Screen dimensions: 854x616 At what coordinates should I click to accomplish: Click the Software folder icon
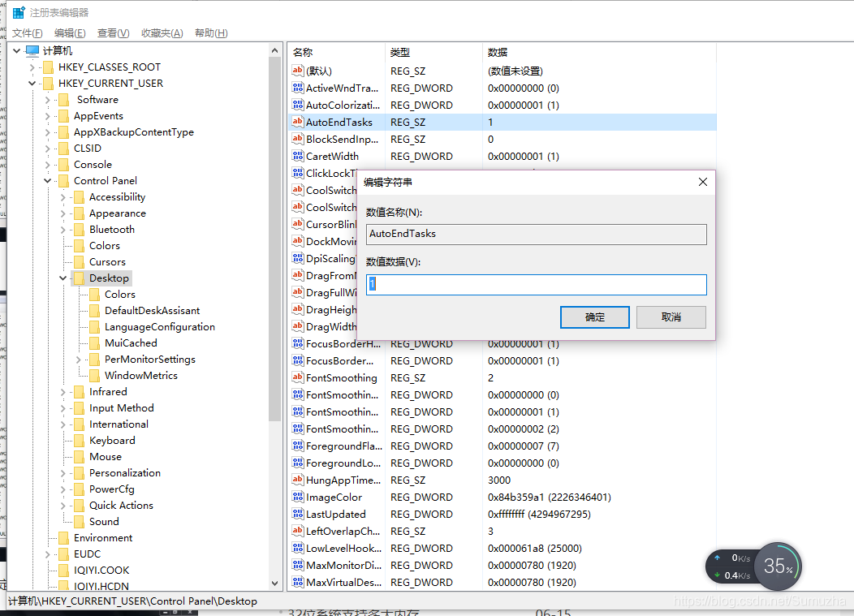63,100
